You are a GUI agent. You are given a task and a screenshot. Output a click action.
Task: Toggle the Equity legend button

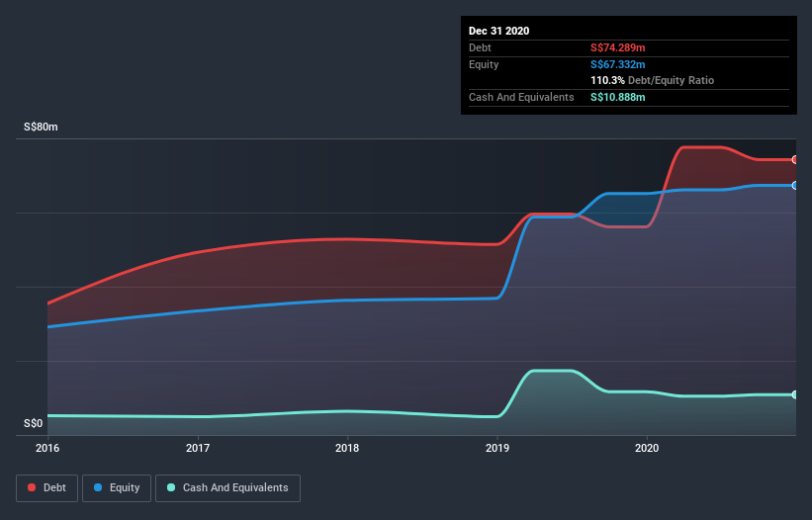click(x=117, y=488)
